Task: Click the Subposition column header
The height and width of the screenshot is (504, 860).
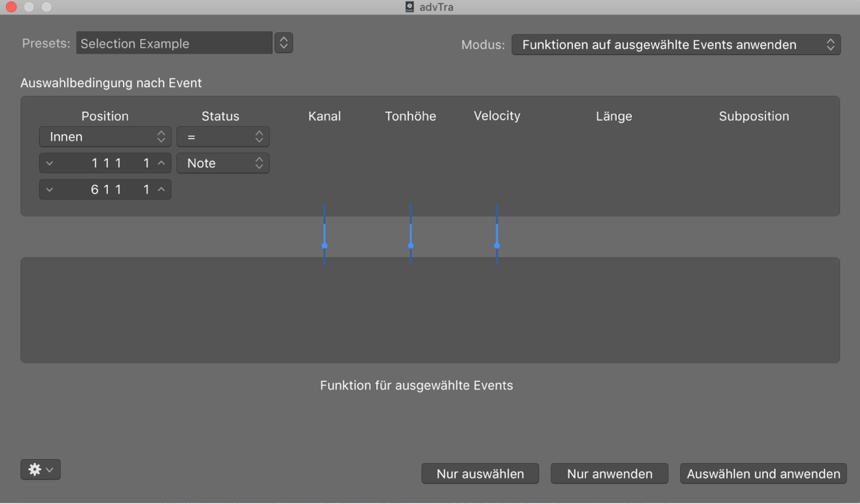Action: tap(754, 116)
